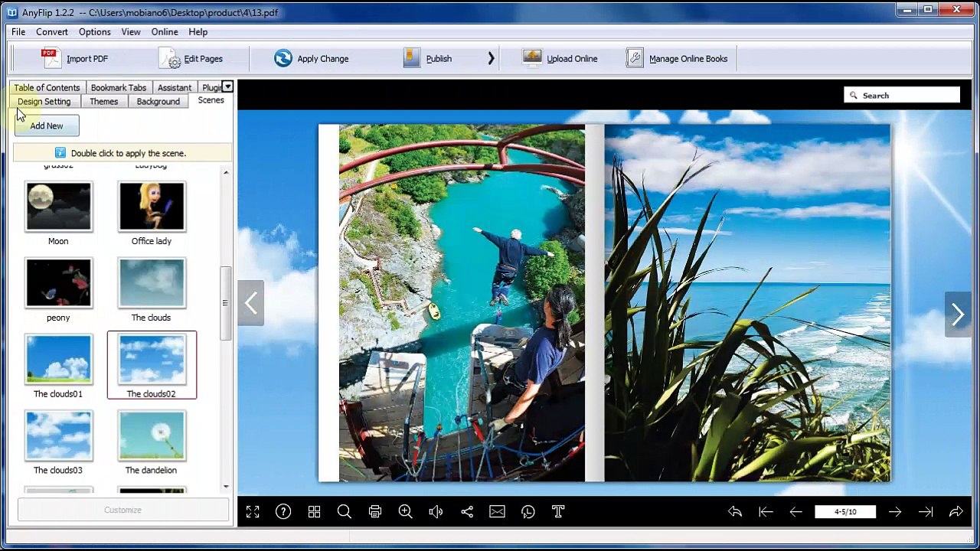Image resolution: width=980 pixels, height=551 pixels.
Task: Click the scenes list scrollbar thumb
Action: click(226, 303)
